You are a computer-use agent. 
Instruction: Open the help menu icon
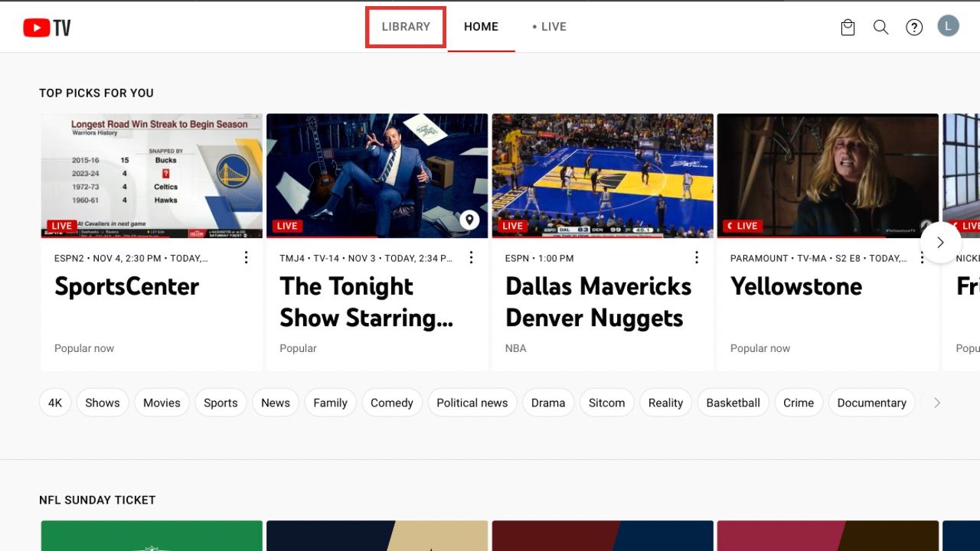coord(914,26)
